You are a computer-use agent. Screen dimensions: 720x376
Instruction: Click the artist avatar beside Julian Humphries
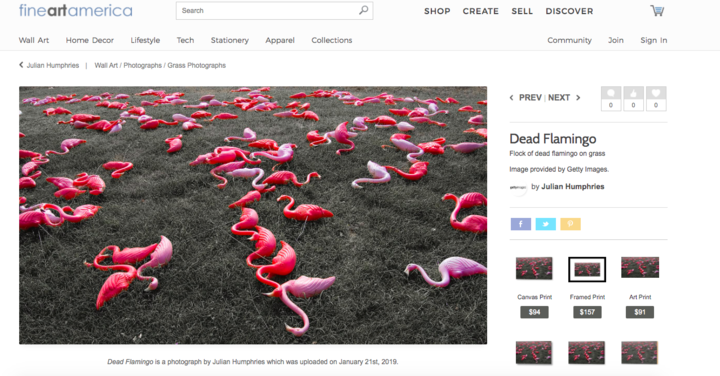point(518,187)
